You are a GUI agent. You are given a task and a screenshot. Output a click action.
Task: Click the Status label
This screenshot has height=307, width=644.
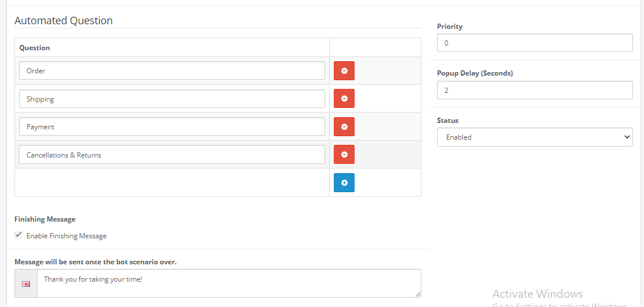[x=447, y=121]
